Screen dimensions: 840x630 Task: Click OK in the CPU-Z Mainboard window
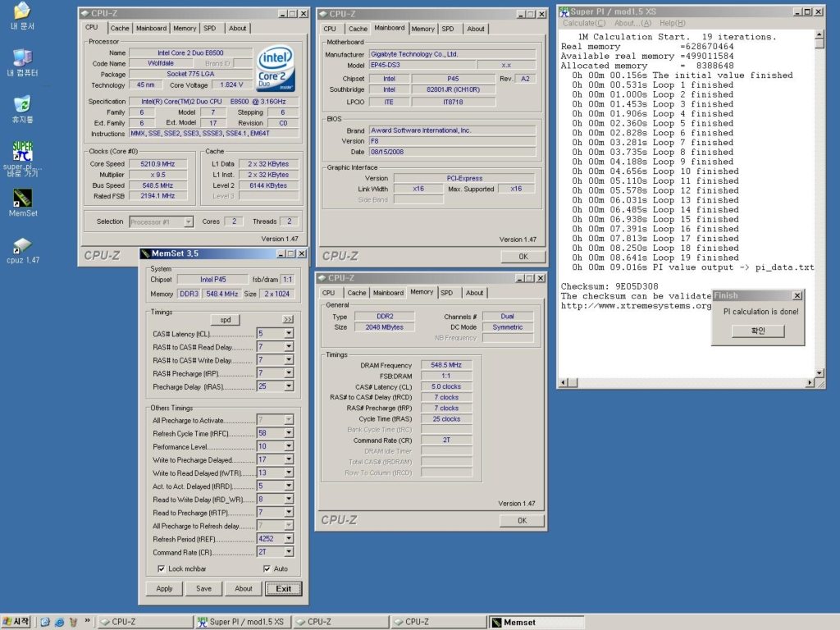point(523,257)
